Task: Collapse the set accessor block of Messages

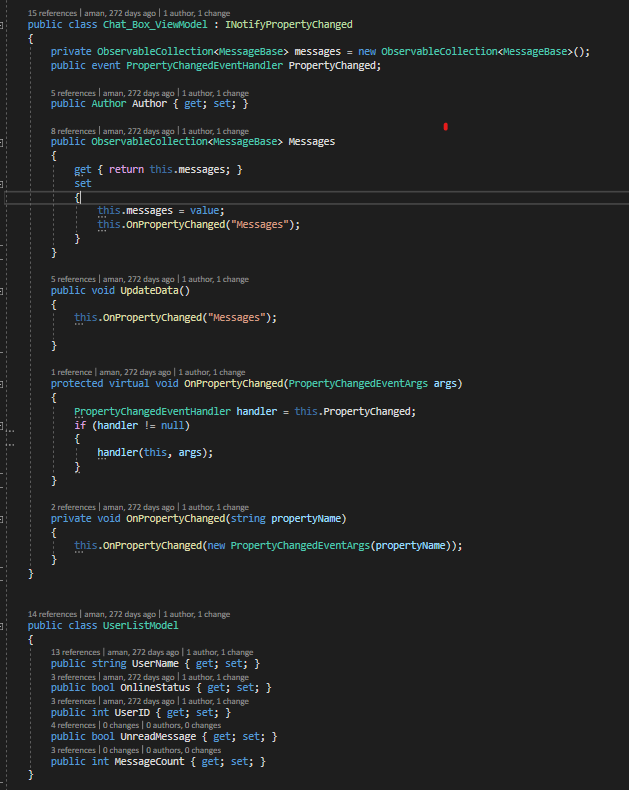Action: (2, 184)
